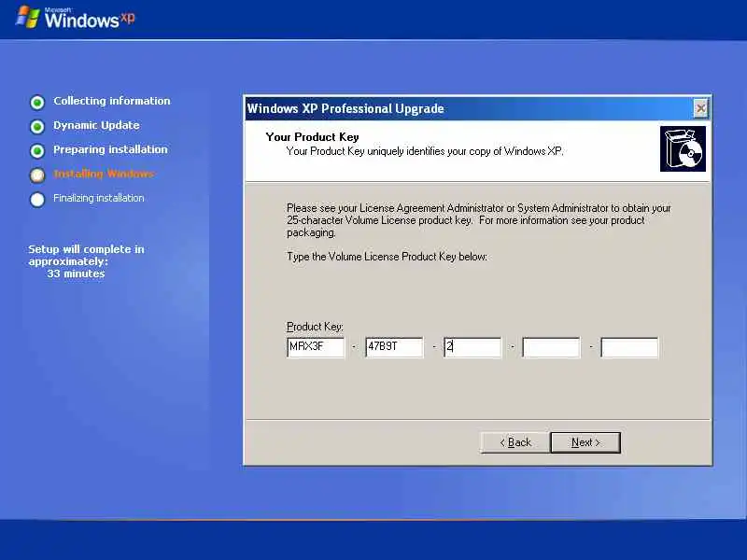The height and width of the screenshot is (560, 747).
Task: Click the "Product Key:" label
Action: coord(315,327)
